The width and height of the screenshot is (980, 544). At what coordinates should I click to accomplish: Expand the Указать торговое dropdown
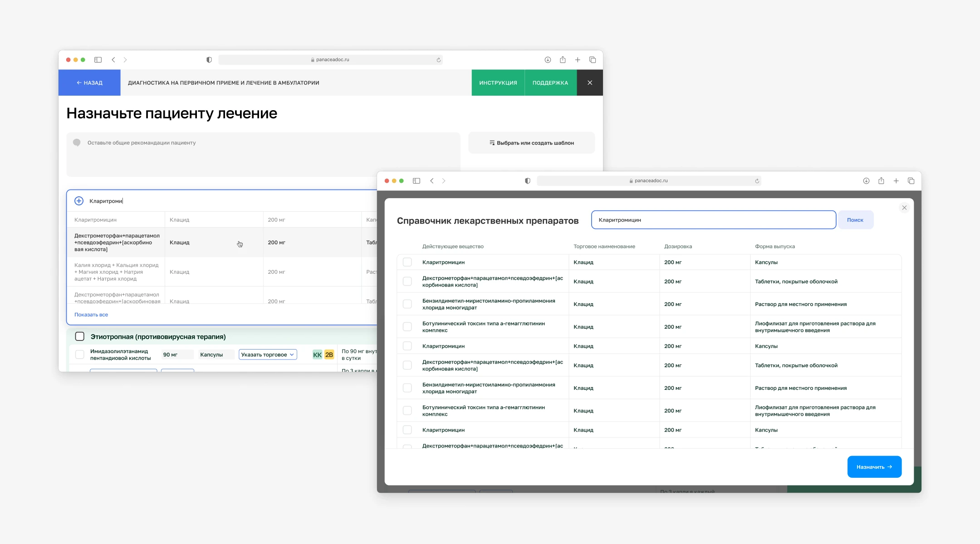[x=268, y=355]
